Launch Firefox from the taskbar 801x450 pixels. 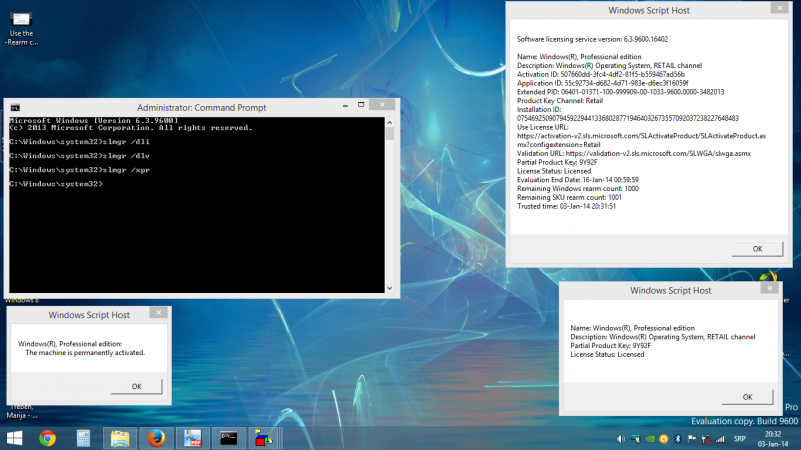pyautogui.click(x=156, y=438)
